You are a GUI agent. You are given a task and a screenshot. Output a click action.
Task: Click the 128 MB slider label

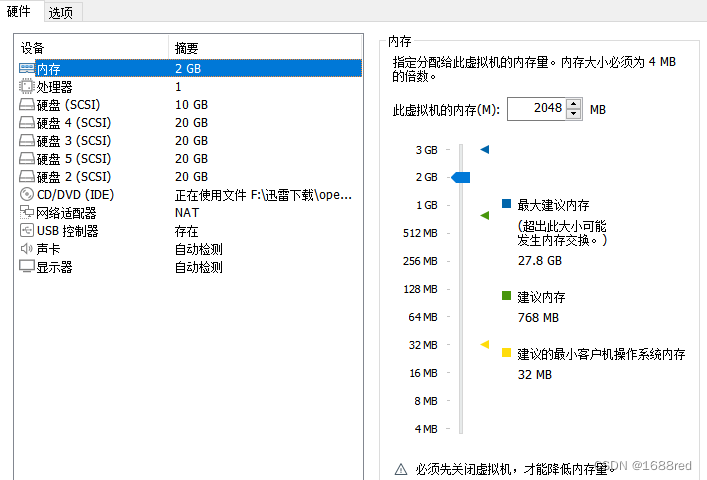(420, 289)
